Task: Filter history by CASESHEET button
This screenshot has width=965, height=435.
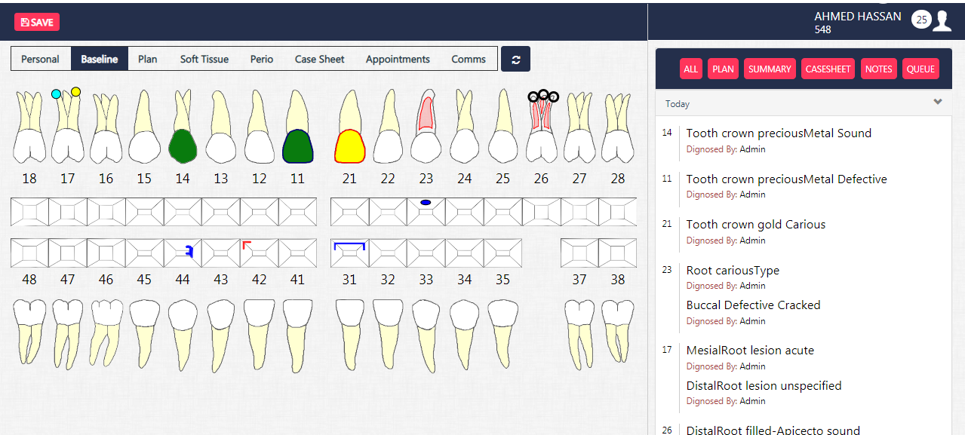Action: tap(828, 69)
